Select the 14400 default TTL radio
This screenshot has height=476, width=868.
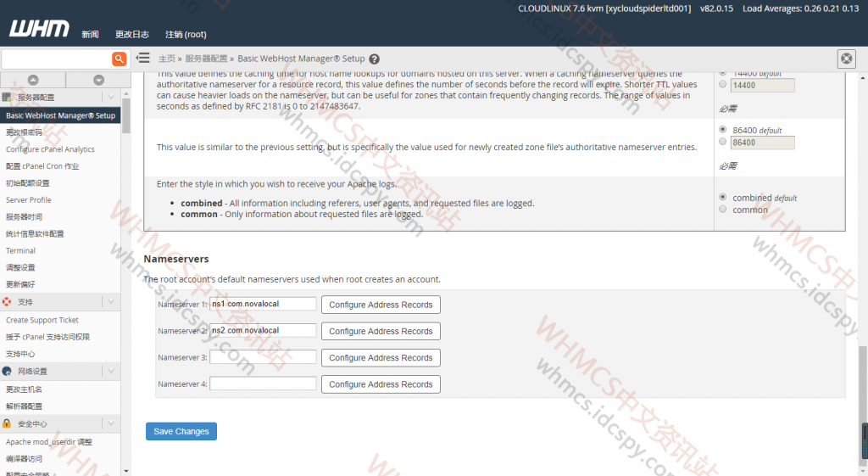(722, 73)
